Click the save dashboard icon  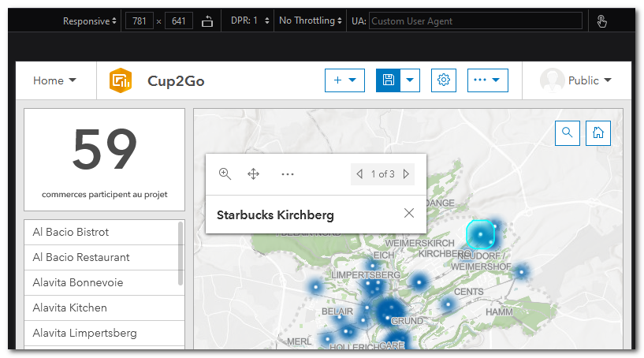point(388,80)
